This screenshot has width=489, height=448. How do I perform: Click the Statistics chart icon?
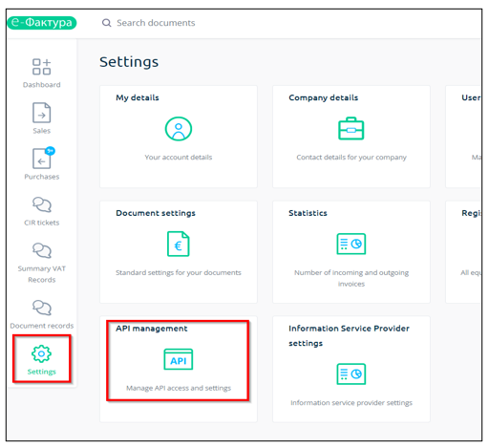[351, 244]
